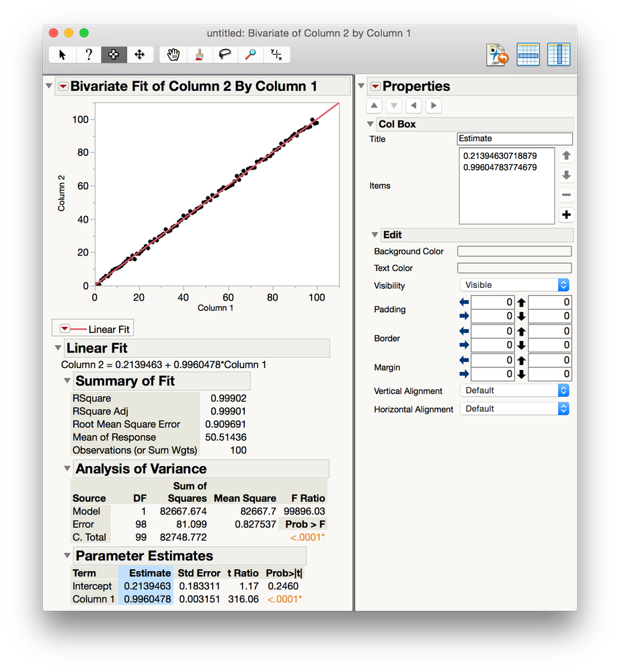Select the brush tool
This screenshot has width=620, height=672.
pos(199,55)
